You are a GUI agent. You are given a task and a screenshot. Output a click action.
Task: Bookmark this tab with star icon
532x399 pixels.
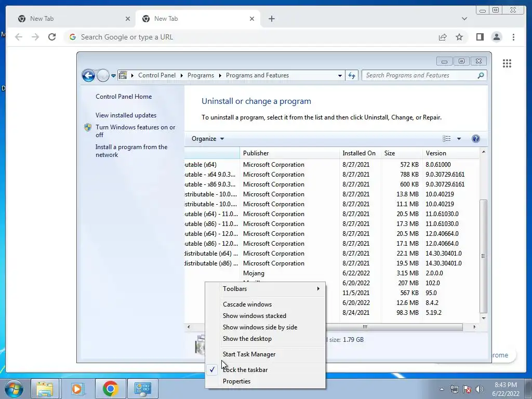point(459,37)
